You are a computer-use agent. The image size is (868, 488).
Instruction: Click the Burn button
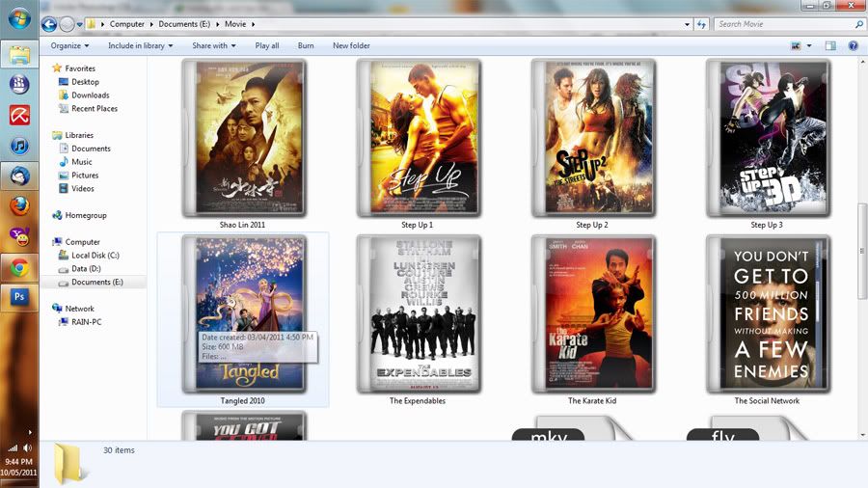pyautogui.click(x=306, y=46)
